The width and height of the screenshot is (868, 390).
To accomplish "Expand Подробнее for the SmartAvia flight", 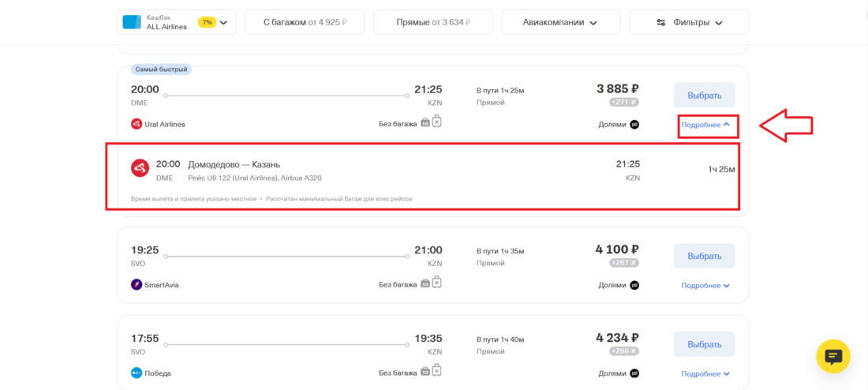I will (x=705, y=285).
